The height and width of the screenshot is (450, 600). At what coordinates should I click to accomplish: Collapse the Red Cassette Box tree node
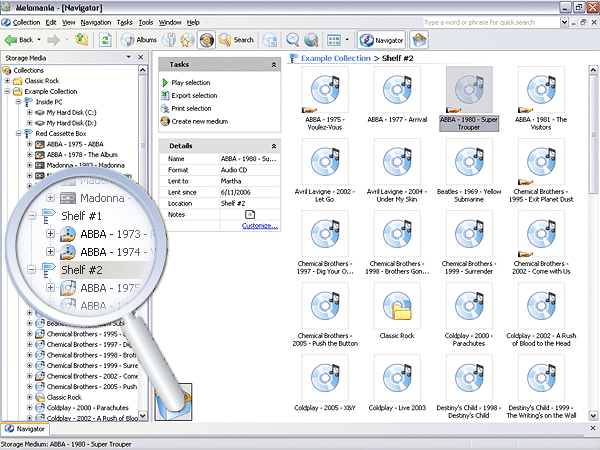(19, 132)
